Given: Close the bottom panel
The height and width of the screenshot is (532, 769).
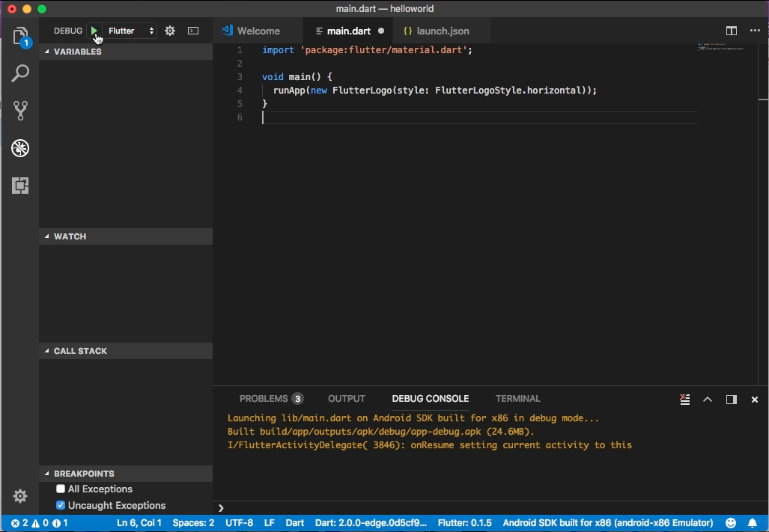Looking at the screenshot, I should (x=755, y=400).
